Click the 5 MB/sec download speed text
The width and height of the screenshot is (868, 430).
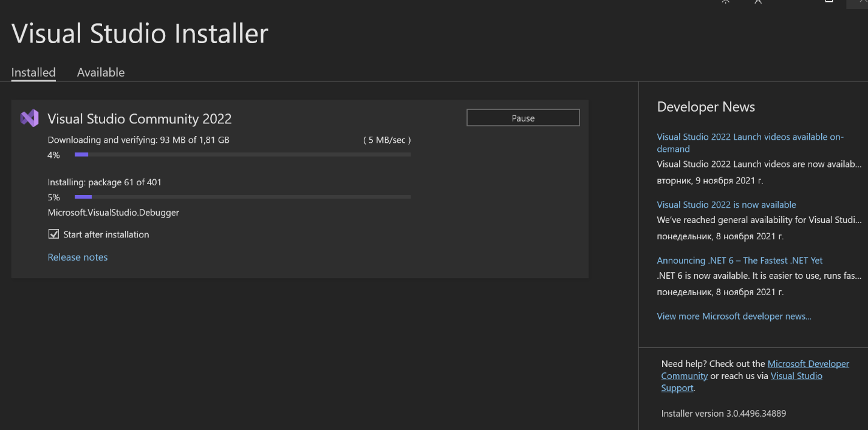click(x=387, y=140)
